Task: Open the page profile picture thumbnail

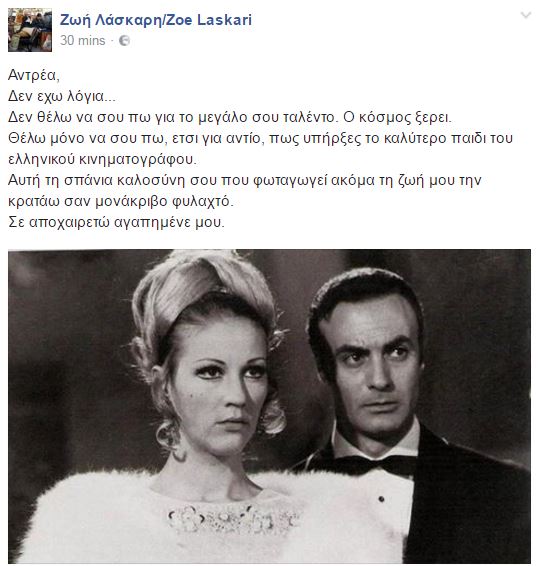Action: (30, 30)
